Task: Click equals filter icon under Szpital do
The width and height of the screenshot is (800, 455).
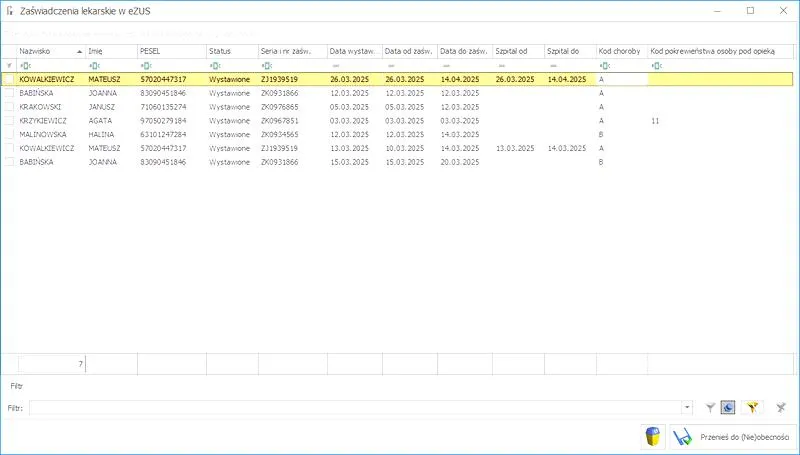Action: pos(553,66)
